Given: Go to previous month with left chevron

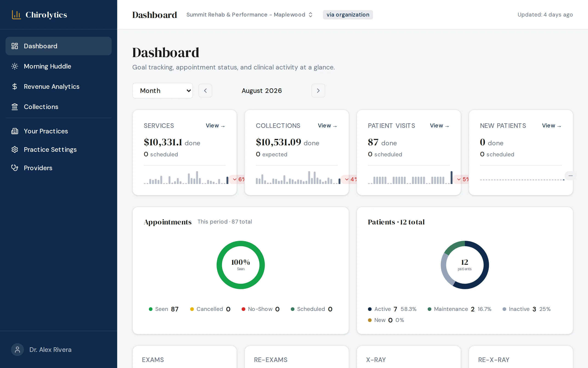Looking at the screenshot, I should coord(205,91).
